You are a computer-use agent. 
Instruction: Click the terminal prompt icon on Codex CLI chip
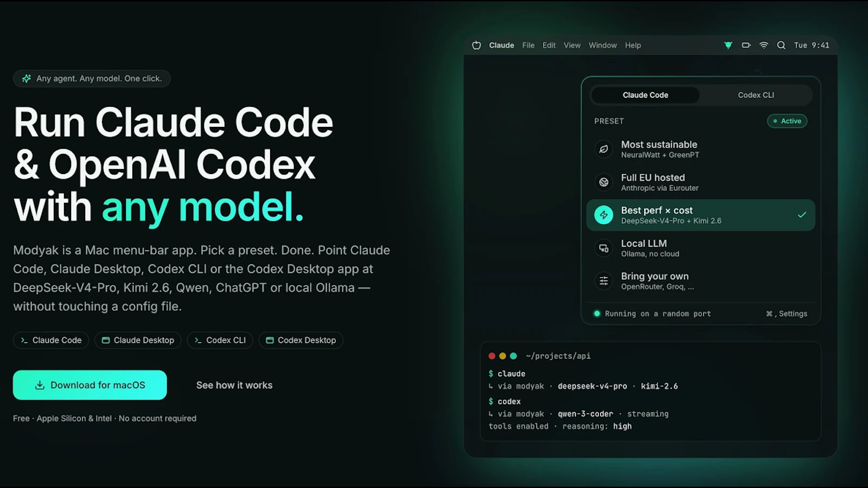pos(198,341)
